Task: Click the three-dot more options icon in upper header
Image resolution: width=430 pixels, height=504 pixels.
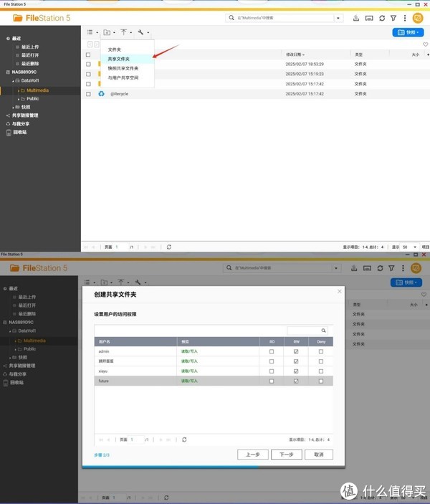Action: click(x=403, y=18)
